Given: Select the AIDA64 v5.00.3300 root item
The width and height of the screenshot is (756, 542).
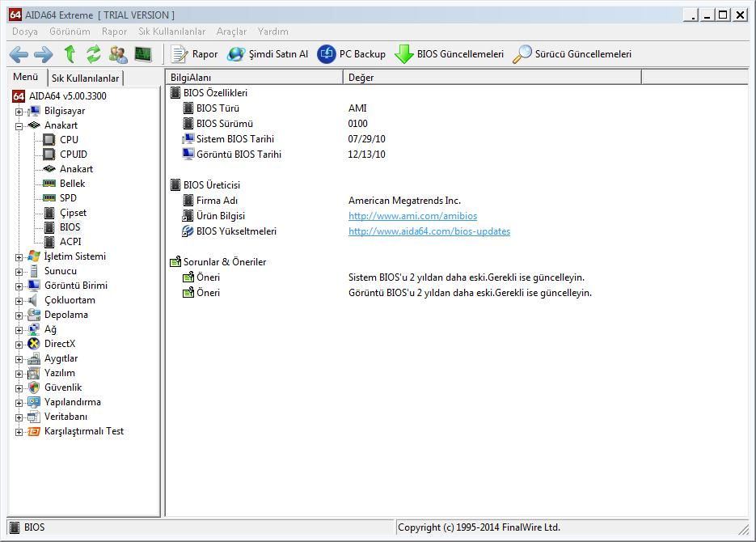Looking at the screenshot, I should pyautogui.click(x=67, y=96).
